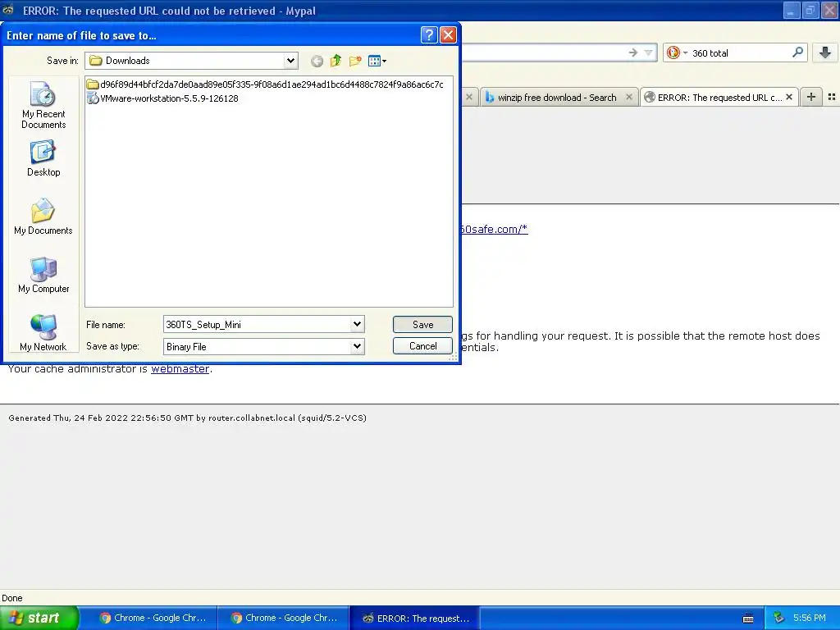Go up one folder level
This screenshot has width=840, height=630.
336,61
